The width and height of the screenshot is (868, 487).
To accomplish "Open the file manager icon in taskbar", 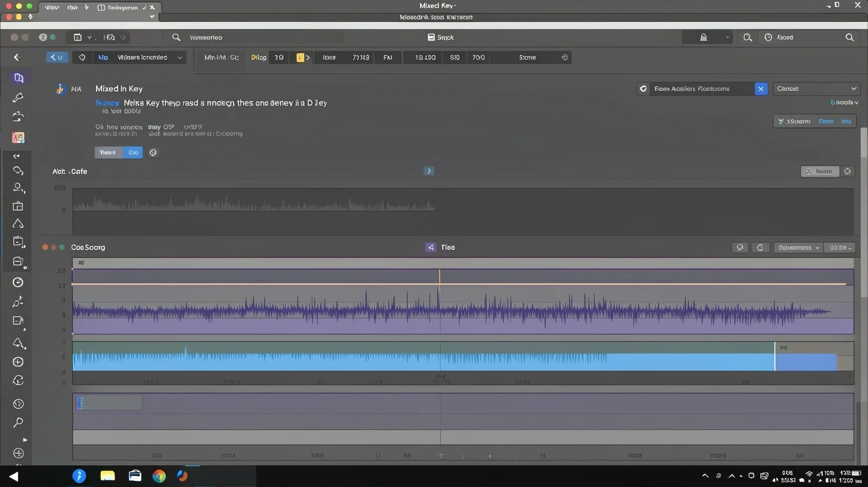I will (x=135, y=476).
